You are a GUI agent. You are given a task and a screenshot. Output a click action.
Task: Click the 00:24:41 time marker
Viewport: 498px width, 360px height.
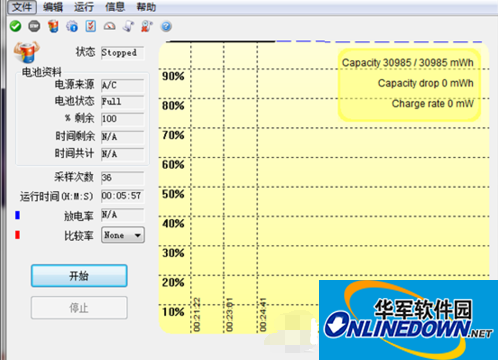(x=263, y=315)
